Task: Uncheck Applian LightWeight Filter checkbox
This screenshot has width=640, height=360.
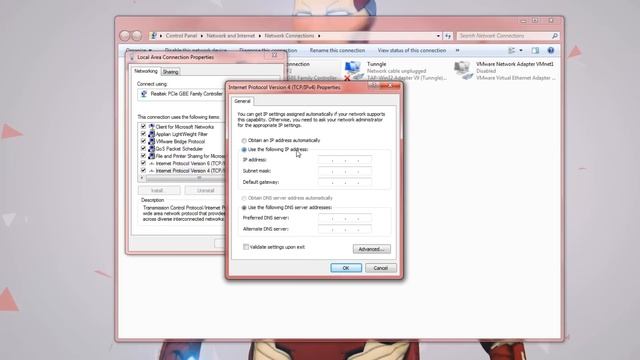Action: coord(143,134)
